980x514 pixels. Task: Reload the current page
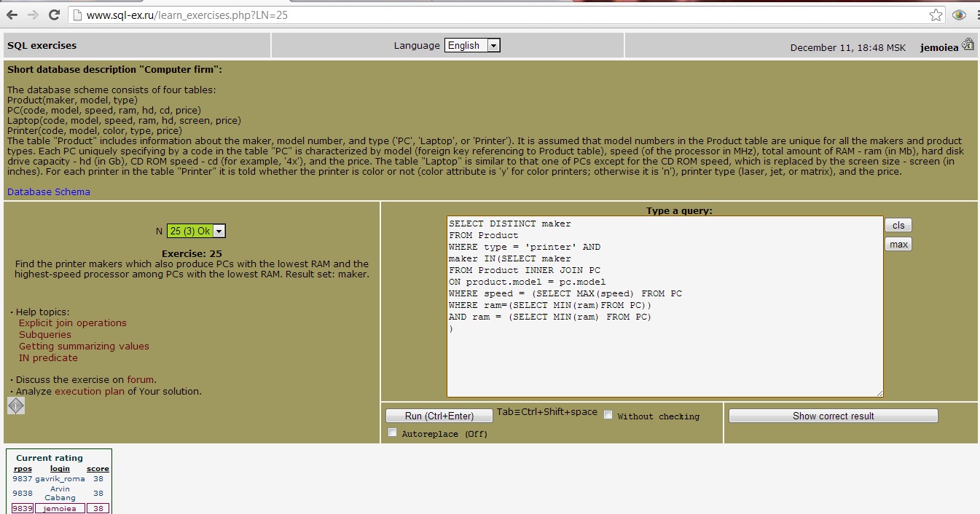pos(55,14)
